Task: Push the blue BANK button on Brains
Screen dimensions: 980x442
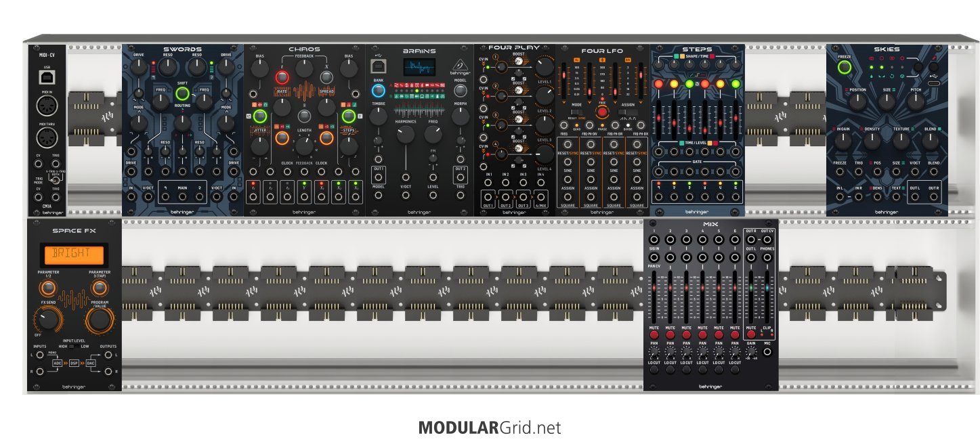Action: click(x=378, y=91)
